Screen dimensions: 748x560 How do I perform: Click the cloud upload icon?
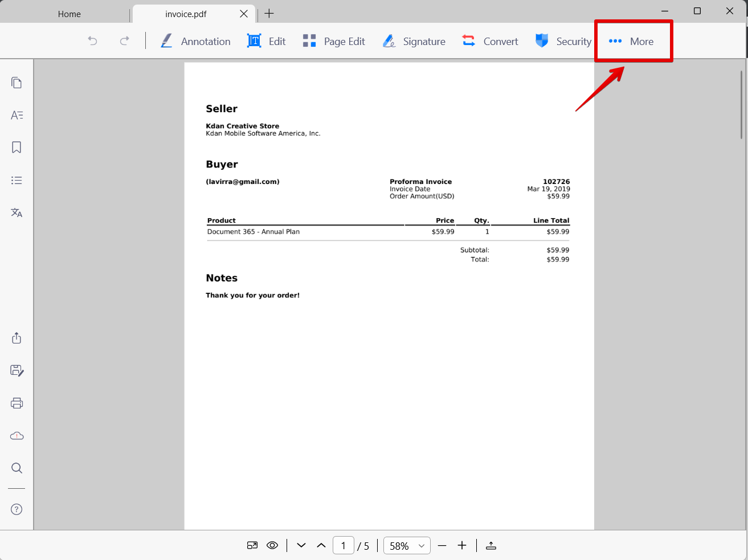[x=17, y=436]
